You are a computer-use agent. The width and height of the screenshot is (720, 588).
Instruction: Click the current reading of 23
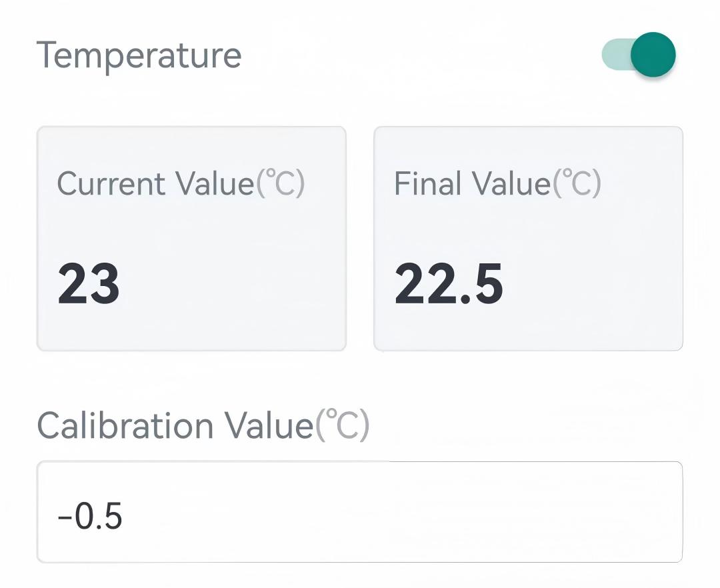point(89,285)
